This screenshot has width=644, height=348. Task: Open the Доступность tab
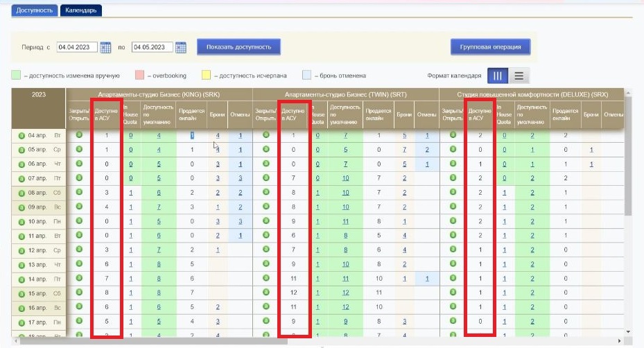35,10
